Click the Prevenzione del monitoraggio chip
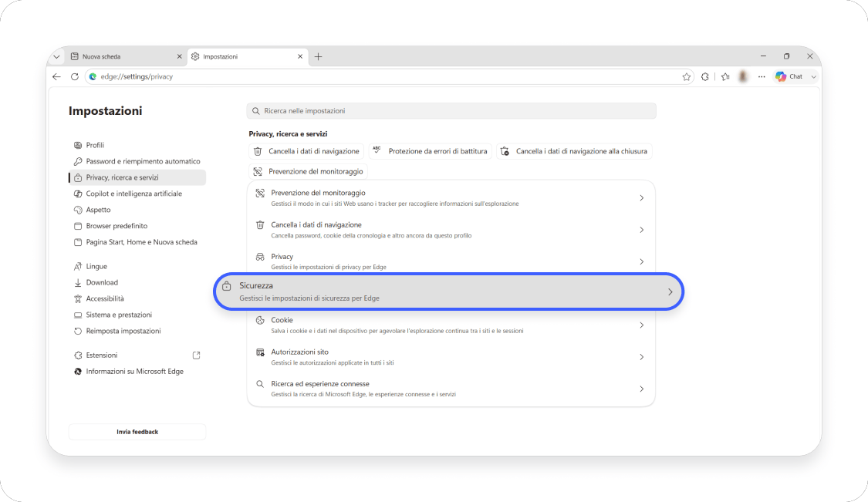 [x=309, y=172]
